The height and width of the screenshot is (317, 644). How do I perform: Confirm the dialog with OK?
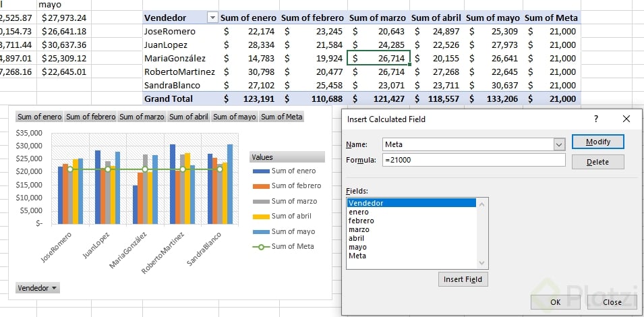click(x=555, y=302)
